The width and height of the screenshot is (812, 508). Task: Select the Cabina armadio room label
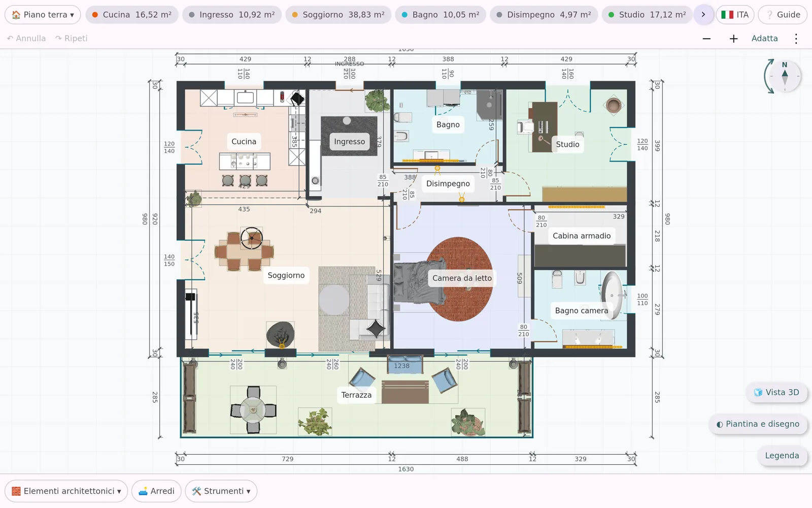pyautogui.click(x=582, y=236)
